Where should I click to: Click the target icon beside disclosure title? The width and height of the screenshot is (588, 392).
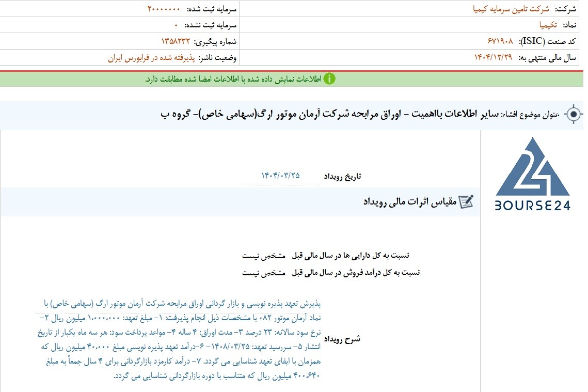click(574, 114)
